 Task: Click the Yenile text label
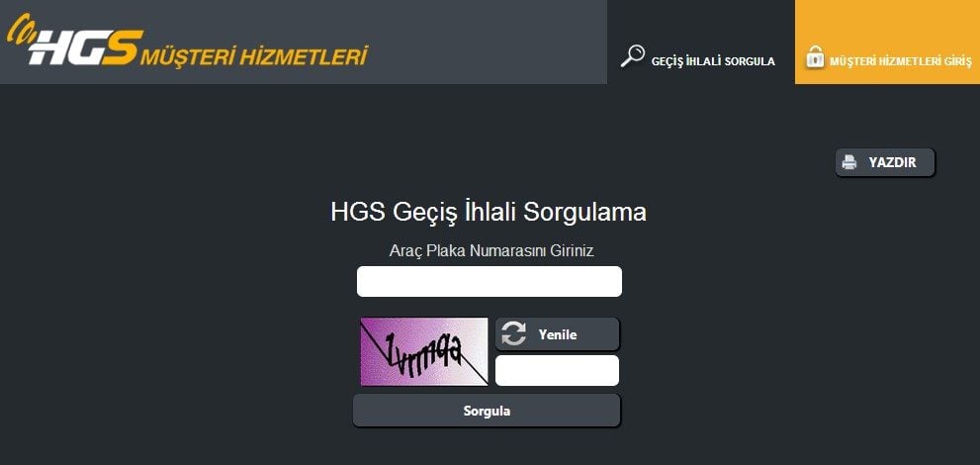[x=558, y=334]
